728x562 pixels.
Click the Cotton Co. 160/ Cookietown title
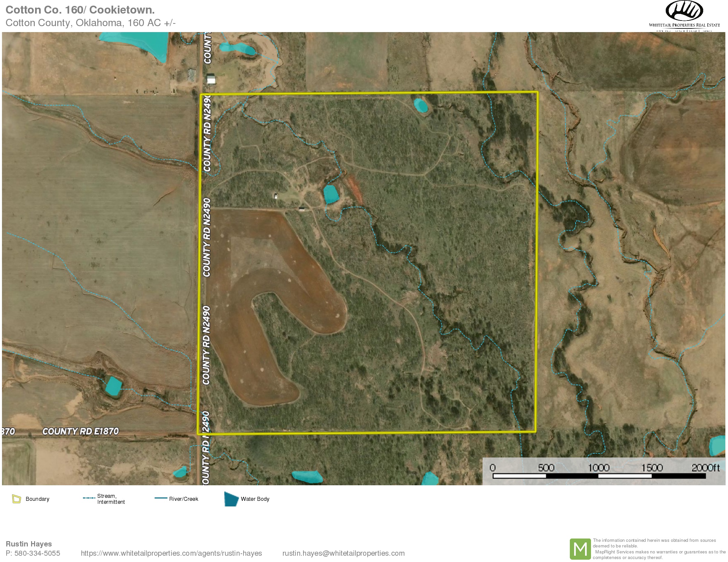pyautogui.click(x=80, y=10)
